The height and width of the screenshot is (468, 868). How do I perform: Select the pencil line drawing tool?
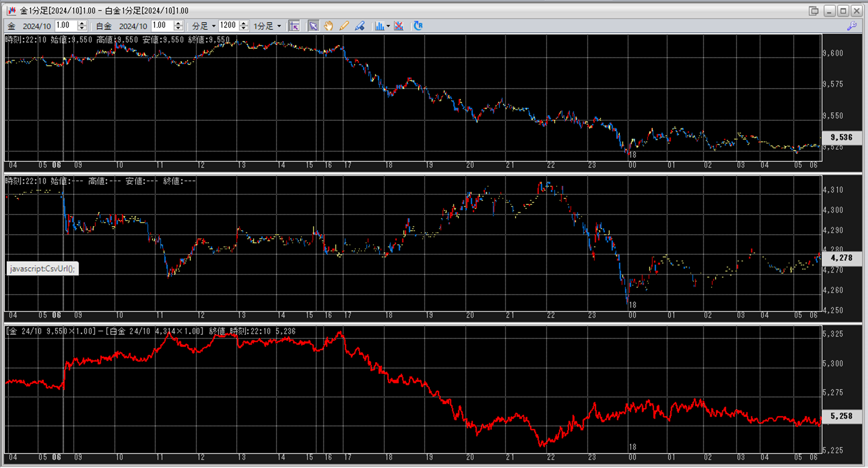pyautogui.click(x=344, y=26)
